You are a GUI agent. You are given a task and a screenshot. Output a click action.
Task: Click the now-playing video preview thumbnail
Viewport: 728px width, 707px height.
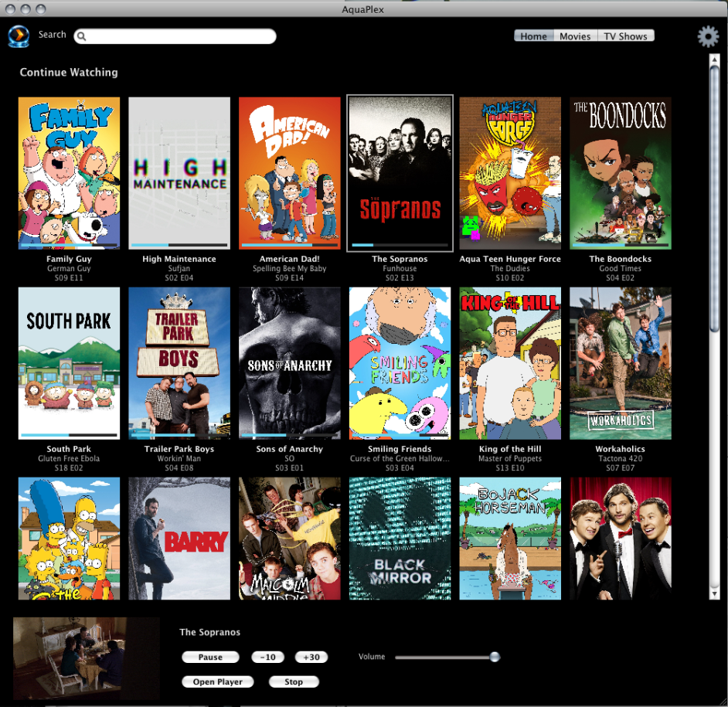[x=87, y=658]
